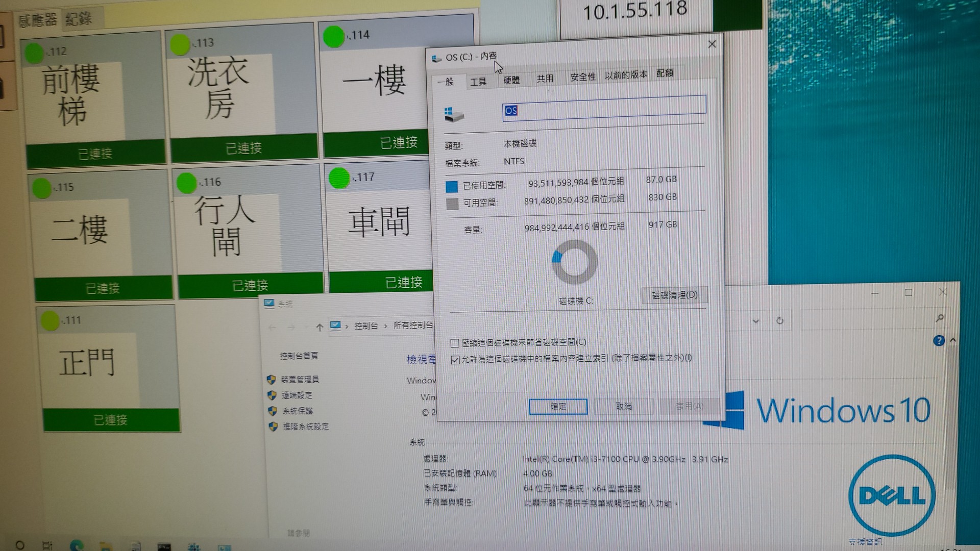
Task: Expand the address bar history dropdown
Action: click(756, 321)
